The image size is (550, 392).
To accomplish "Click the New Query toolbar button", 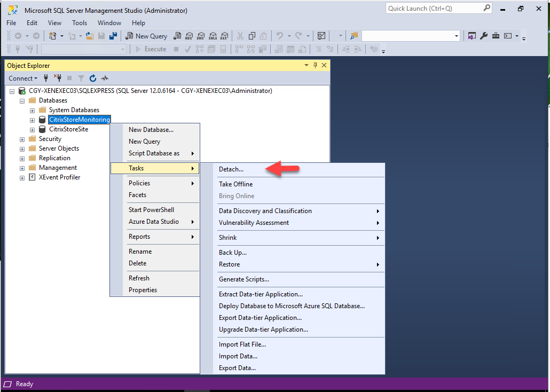I will (146, 36).
